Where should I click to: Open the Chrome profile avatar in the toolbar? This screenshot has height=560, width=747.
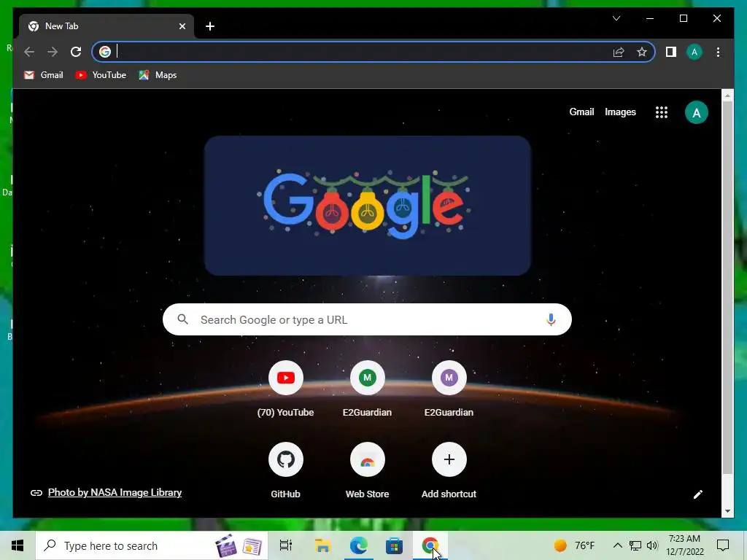click(694, 52)
